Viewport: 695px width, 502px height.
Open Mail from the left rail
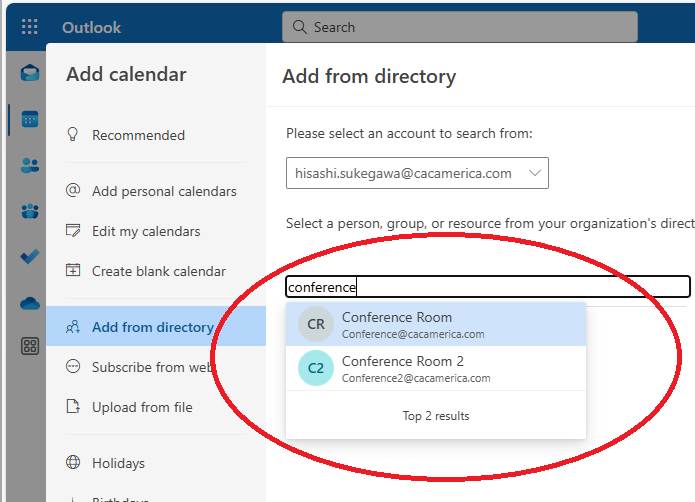pos(30,73)
